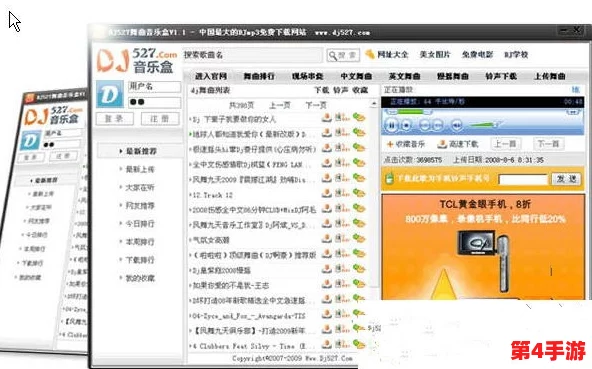
Task: Click the 下一首 next song button
Action: pyautogui.click(x=548, y=144)
